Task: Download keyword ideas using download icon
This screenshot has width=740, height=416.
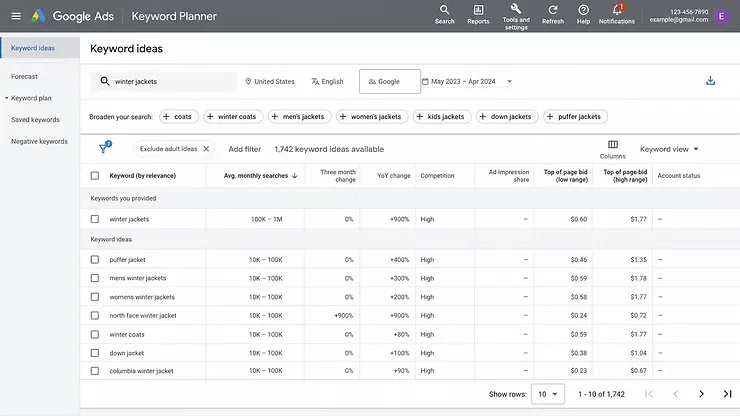Action: (x=710, y=81)
